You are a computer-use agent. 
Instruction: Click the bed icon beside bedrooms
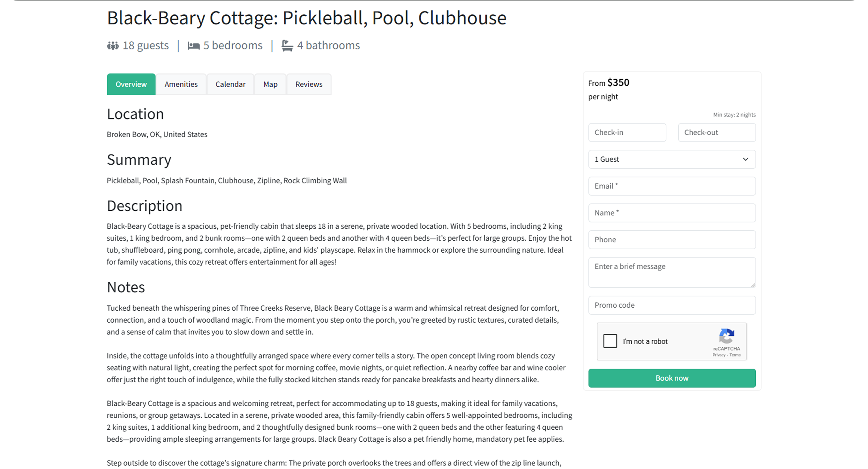[193, 46]
